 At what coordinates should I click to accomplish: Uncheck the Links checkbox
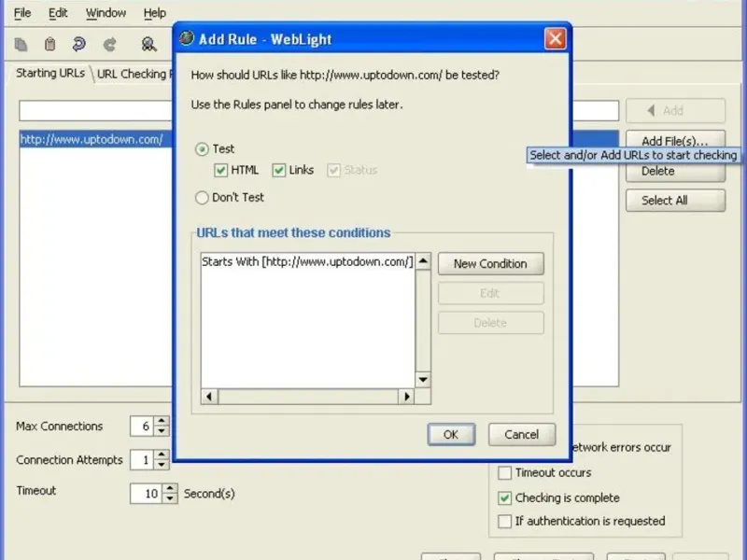pos(278,170)
